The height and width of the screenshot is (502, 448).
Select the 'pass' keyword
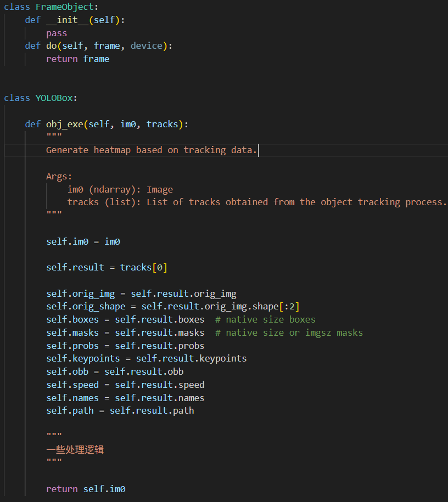(x=57, y=33)
